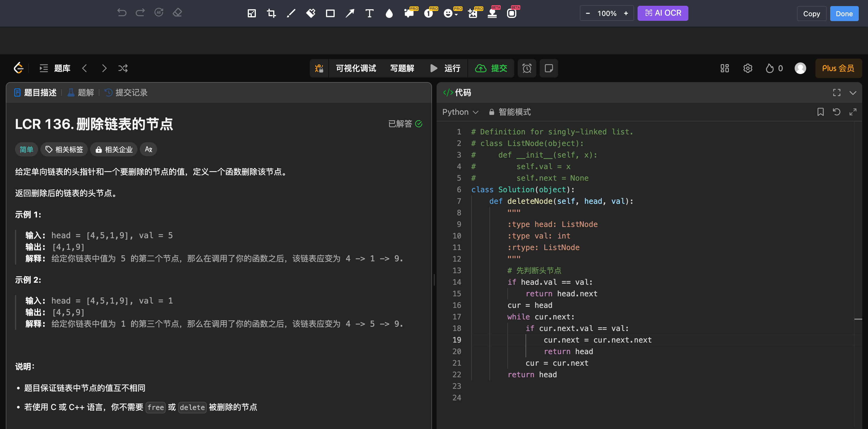Click the redo arrow in annotation toolbar
This screenshot has width=868, height=429.
(140, 13)
